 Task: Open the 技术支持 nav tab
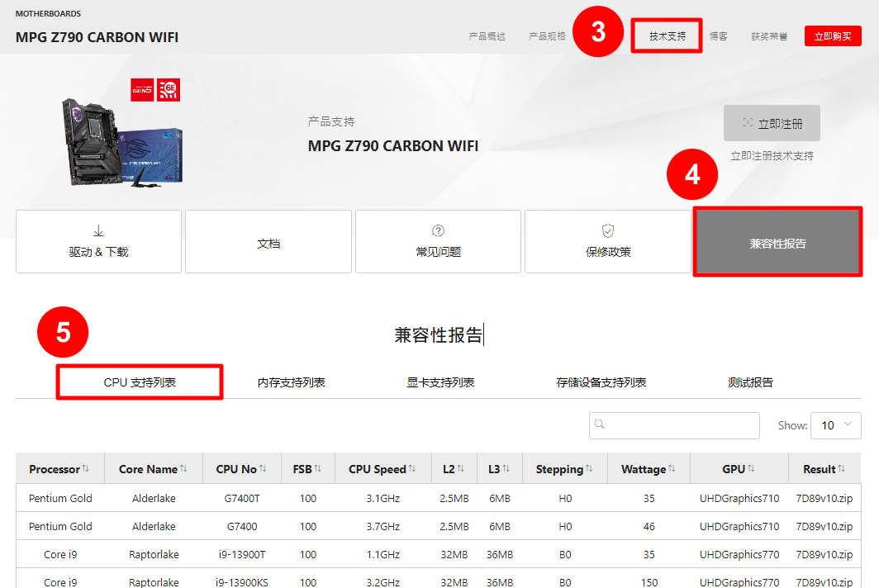pyautogui.click(x=667, y=36)
